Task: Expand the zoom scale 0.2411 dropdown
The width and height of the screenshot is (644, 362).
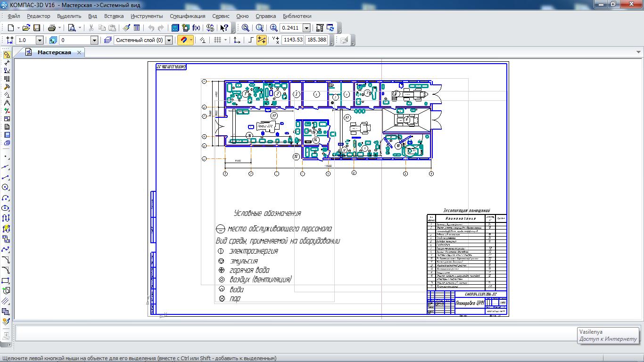Action: [306, 28]
